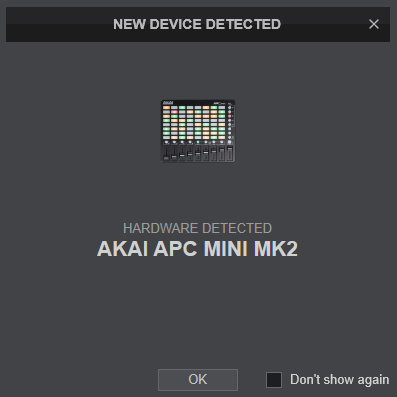Click the leftmost fader on the controller image
This screenshot has width=397, height=397.
pyautogui.click(x=166, y=154)
